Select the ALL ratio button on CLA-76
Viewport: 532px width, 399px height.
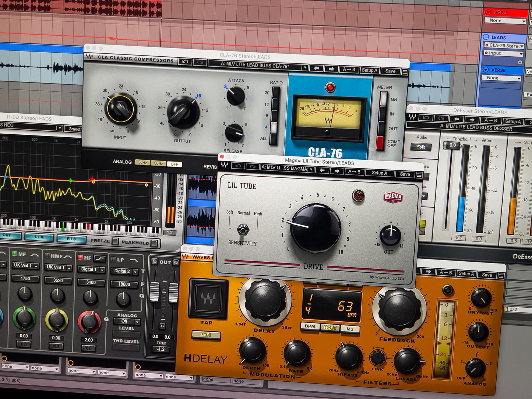tap(274, 138)
